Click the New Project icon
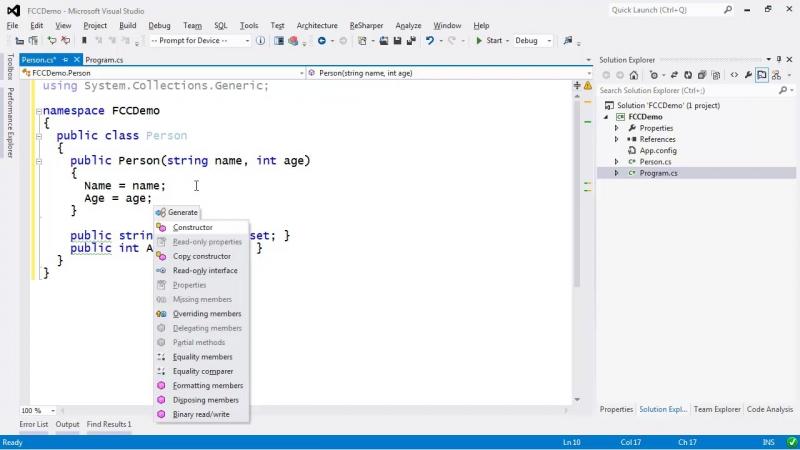 click(x=362, y=40)
